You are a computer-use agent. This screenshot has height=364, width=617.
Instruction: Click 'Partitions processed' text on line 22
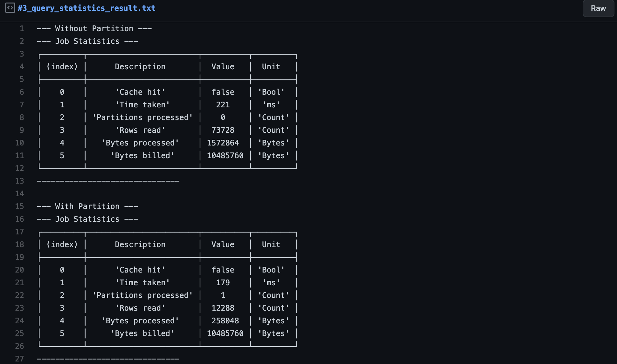click(142, 295)
